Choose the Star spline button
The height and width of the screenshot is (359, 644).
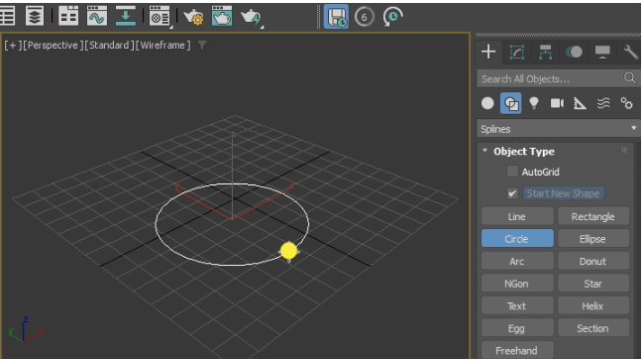pyautogui.click(x=593, y=284)
